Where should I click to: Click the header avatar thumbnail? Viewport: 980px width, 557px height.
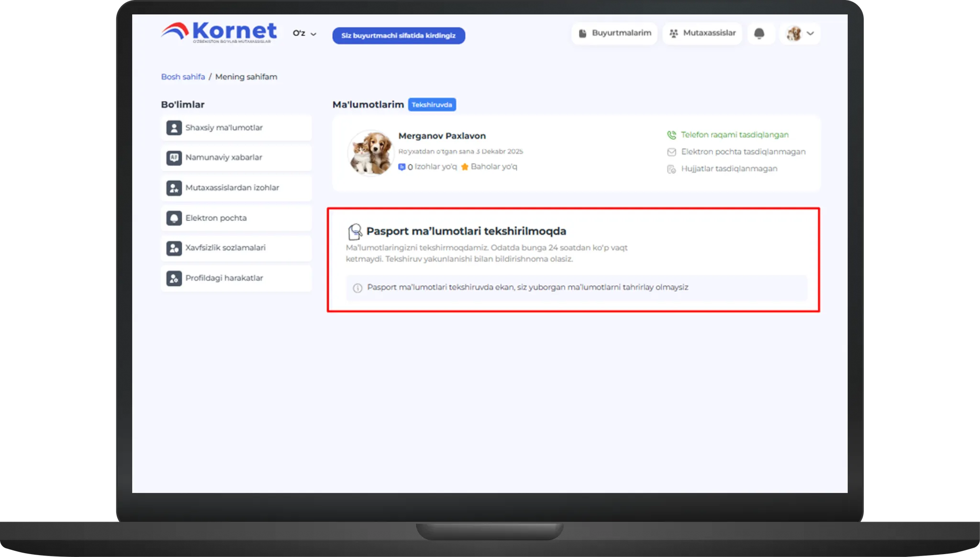point(794,34)
